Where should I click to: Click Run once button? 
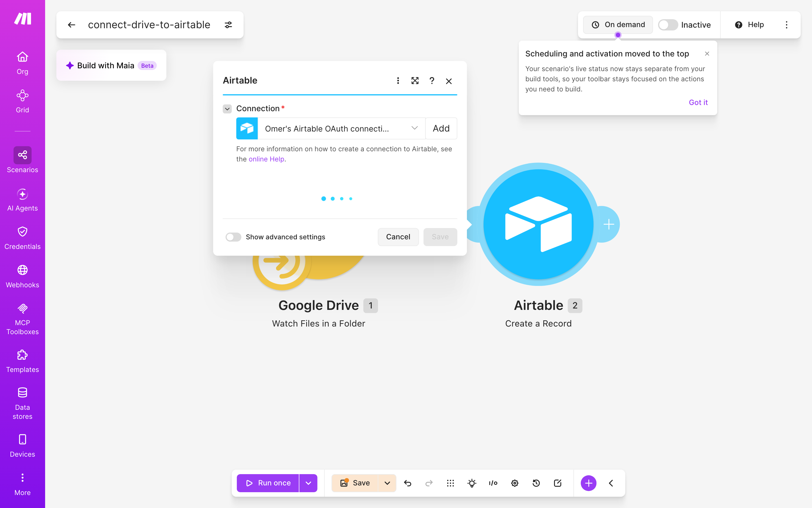267,483
